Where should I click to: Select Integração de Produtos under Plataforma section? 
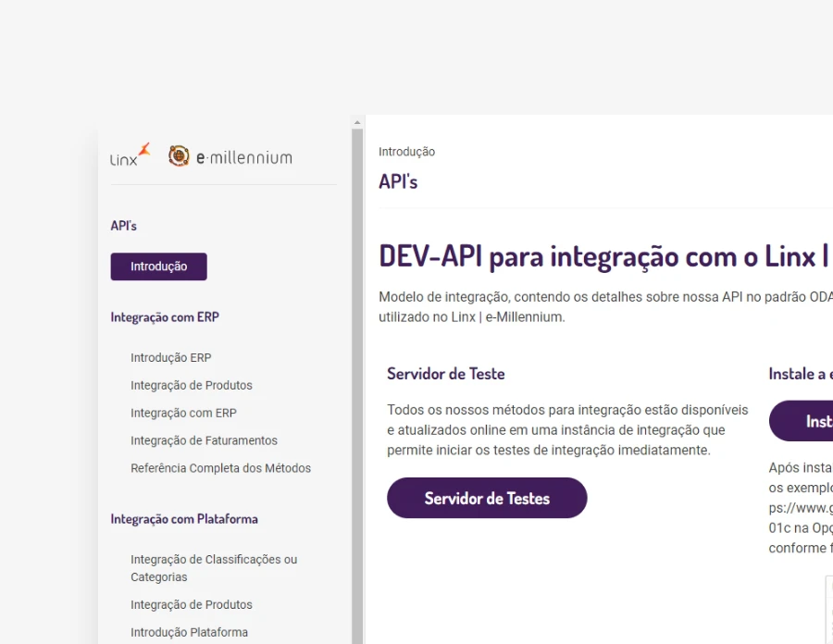point(192,604)
